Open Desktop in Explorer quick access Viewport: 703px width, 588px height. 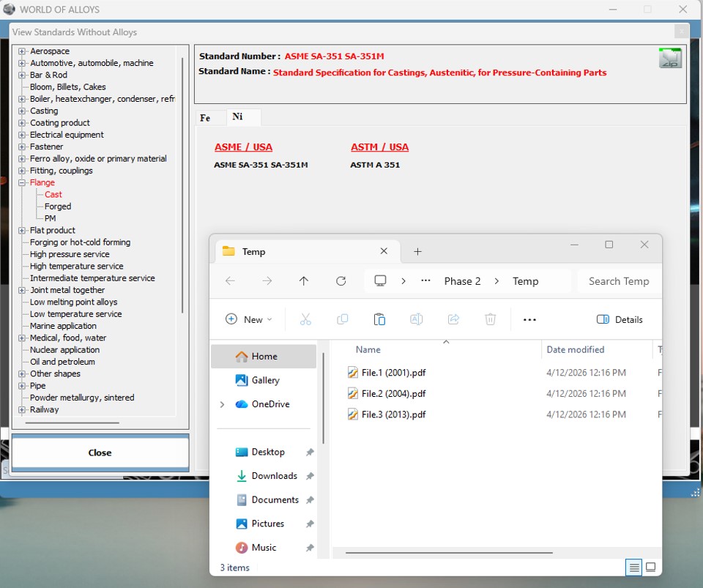point(268,452)
